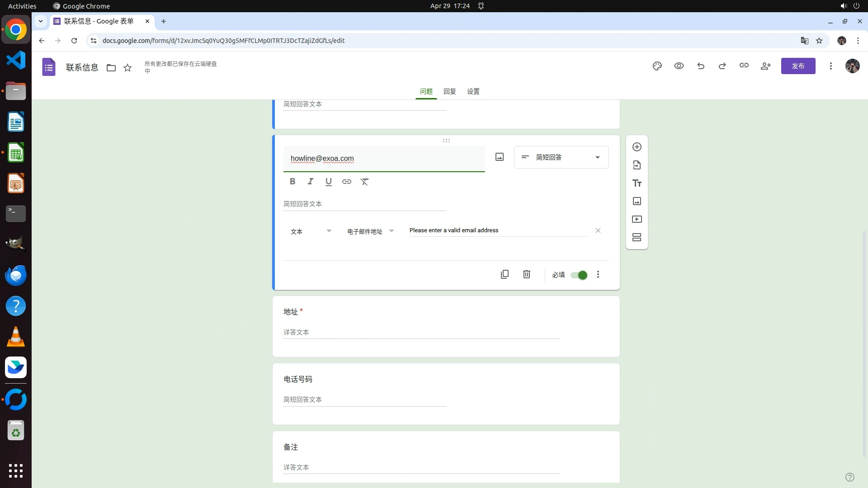Image resolution: width=868 pixels, height=488 pixels.
Task: Star the 联系信息 form
Action: coord(127,68)
